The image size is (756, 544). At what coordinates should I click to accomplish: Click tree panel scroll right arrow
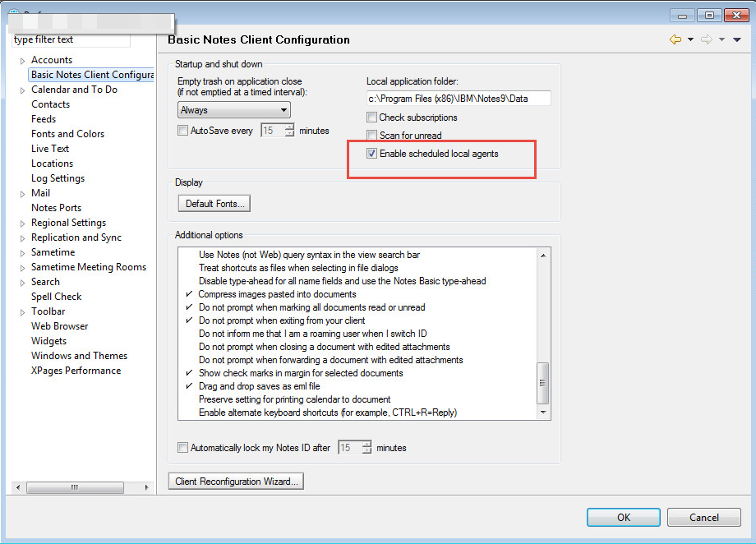146,487
